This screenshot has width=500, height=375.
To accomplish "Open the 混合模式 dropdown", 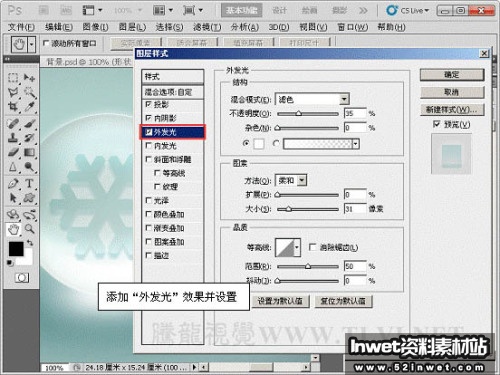I will [312, 99].
